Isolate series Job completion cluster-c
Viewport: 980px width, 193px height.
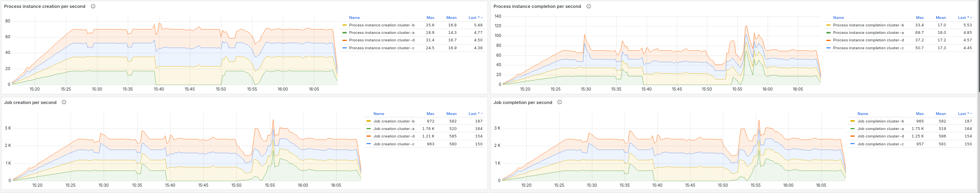pyautogui.click(x=881, y=144)
